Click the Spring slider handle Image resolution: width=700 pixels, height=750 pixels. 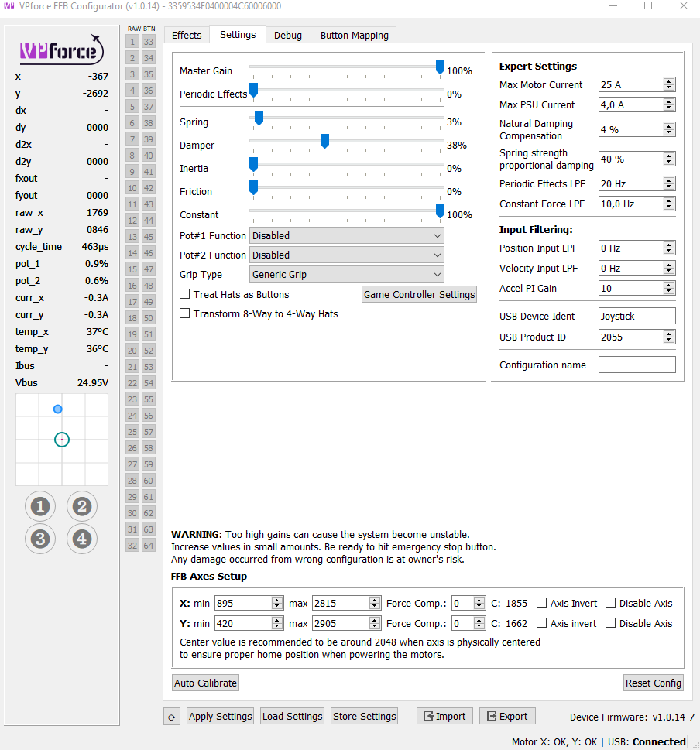point(259,118)
